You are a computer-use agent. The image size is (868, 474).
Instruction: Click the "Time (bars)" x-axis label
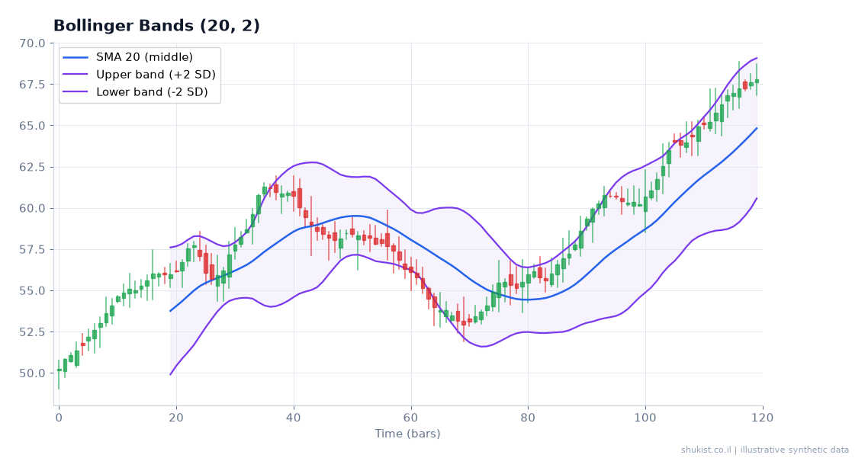coord(407,434)
